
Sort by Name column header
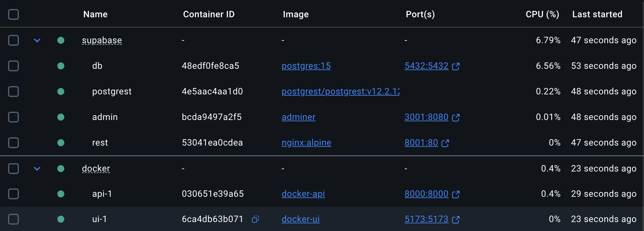[x=95, y=14]
